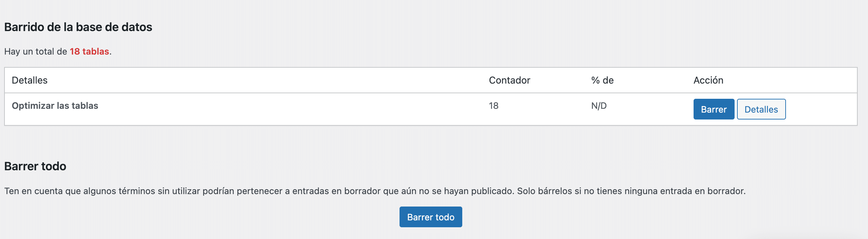Image resolution: width=868 pixels, height=239 pixels.
Task: Select the % de column header
Action: [602, 80]
